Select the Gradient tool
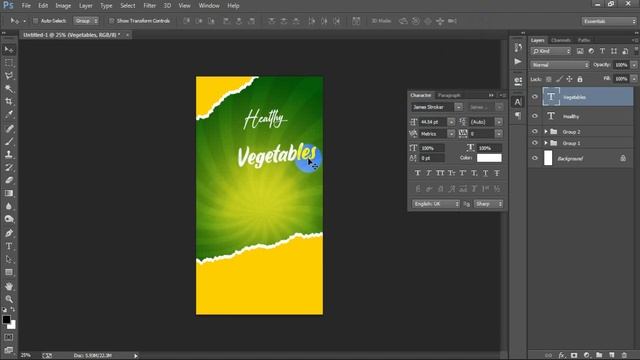 9,193
